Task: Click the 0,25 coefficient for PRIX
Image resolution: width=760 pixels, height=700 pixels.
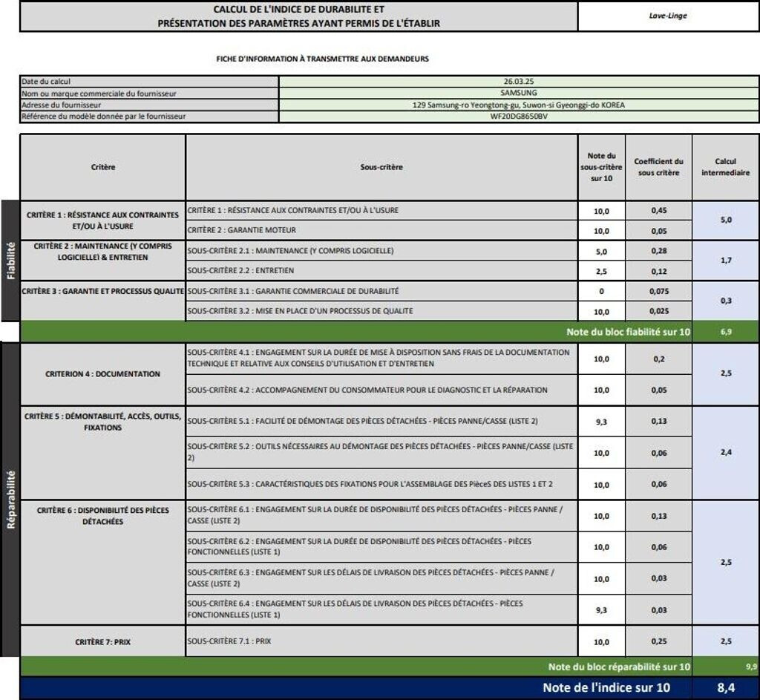Action: click(x=658, y=641)
